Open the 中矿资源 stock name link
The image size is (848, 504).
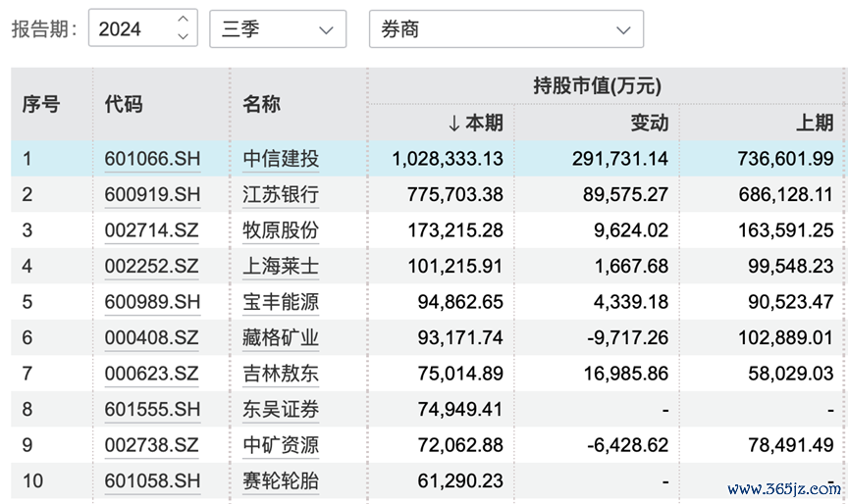coord(281,444)
